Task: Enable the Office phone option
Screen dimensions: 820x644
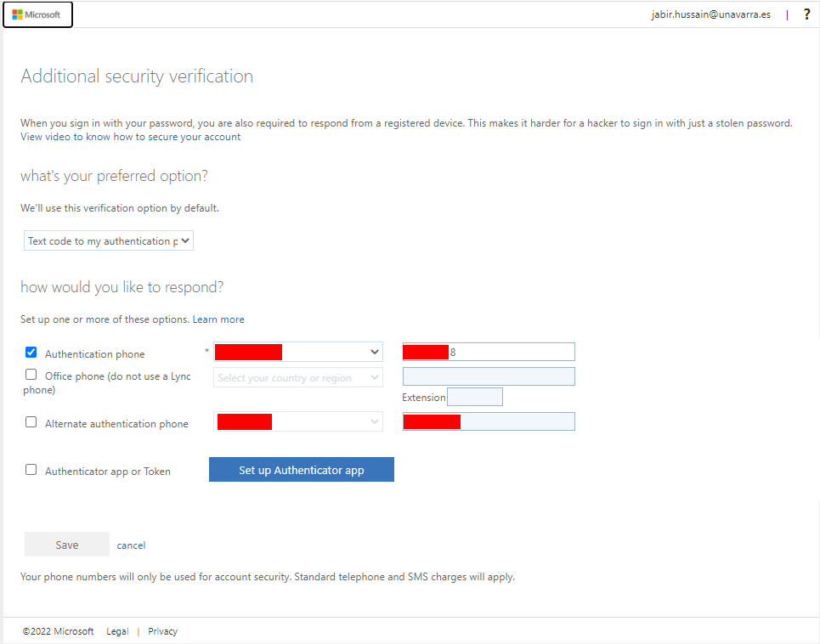Action: [x=31, y=374]
